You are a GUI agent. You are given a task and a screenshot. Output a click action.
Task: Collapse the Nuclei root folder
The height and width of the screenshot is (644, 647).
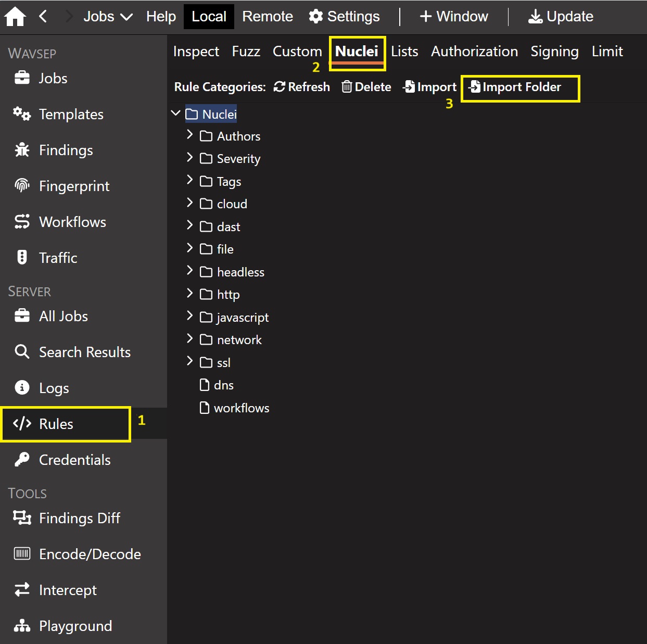click(176, 113)
